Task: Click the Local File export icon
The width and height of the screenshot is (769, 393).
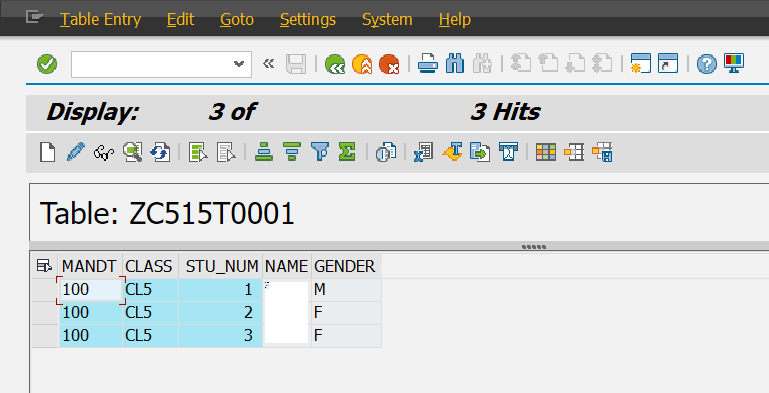Action: 480,152
